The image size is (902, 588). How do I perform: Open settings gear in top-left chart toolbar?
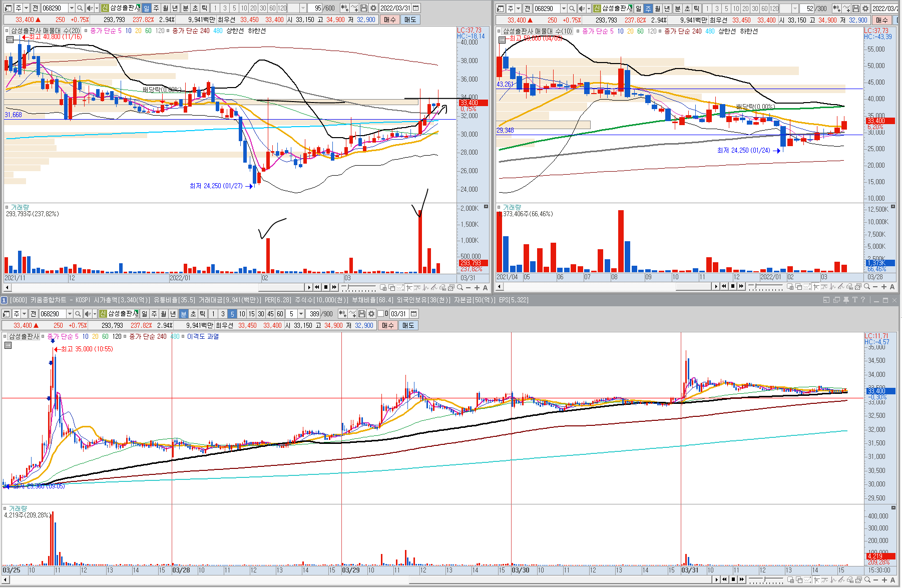pyautogui.click(x=373, y=8)
